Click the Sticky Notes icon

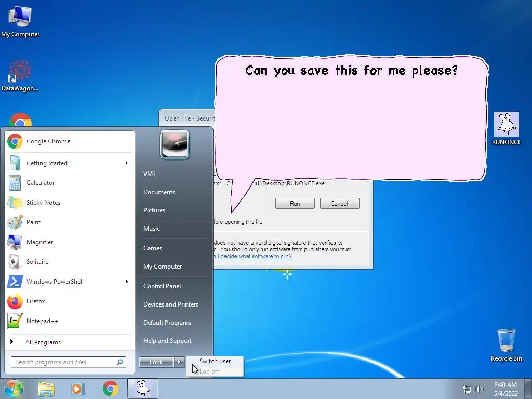15,203
